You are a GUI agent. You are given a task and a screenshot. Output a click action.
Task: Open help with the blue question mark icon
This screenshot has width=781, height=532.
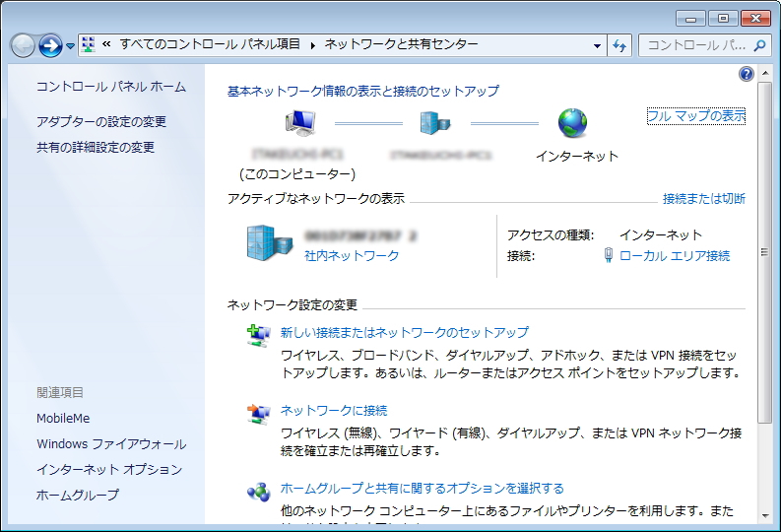point(746,74)
